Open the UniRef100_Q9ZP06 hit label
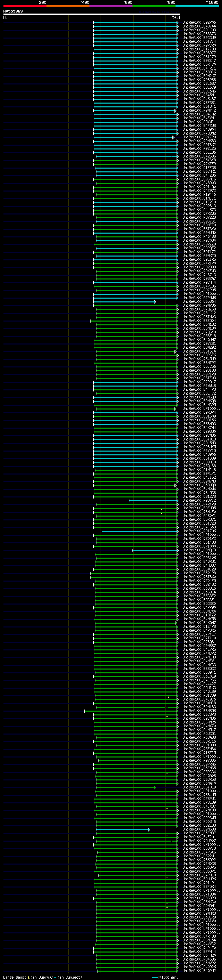 [x=199, y=23]
